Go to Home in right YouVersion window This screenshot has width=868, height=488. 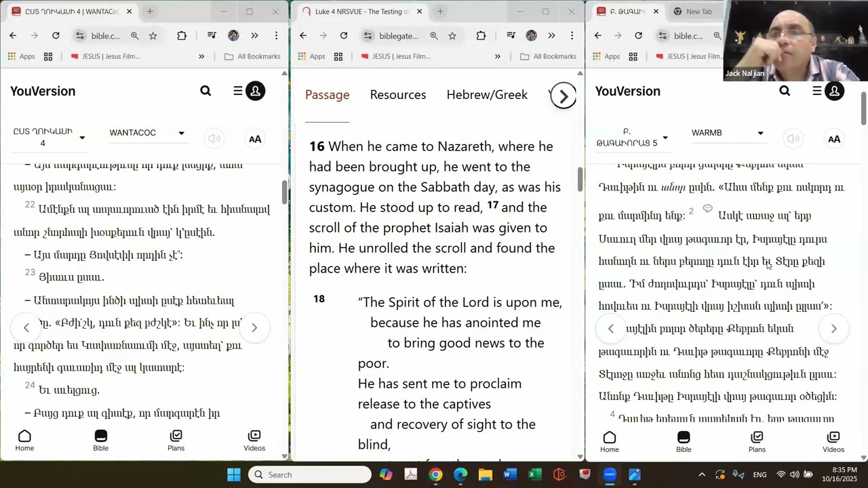click(610, 441)
